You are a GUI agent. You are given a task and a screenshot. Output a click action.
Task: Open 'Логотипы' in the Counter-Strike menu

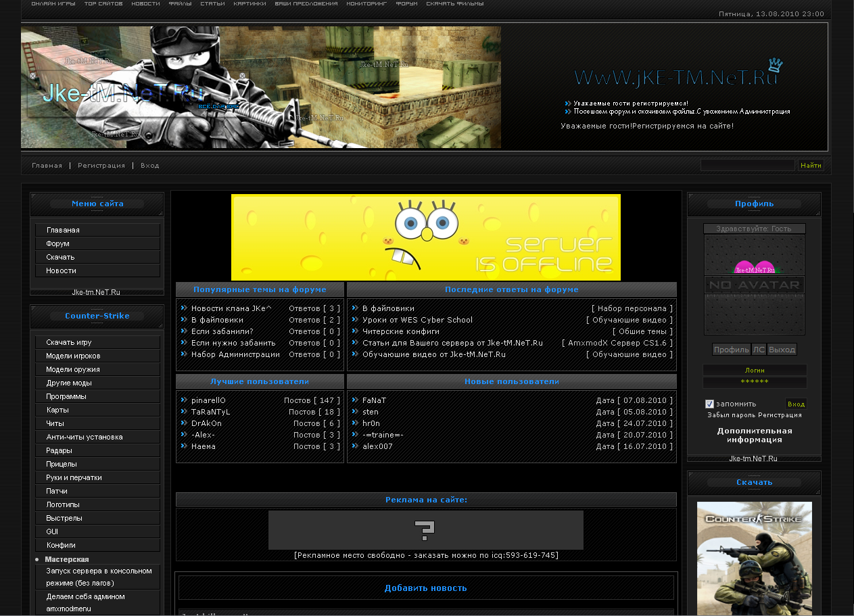coord(97,504)
